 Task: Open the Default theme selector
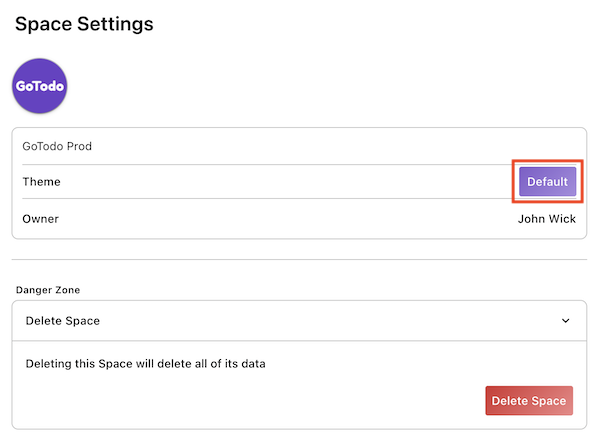click(x=547, y=182)
